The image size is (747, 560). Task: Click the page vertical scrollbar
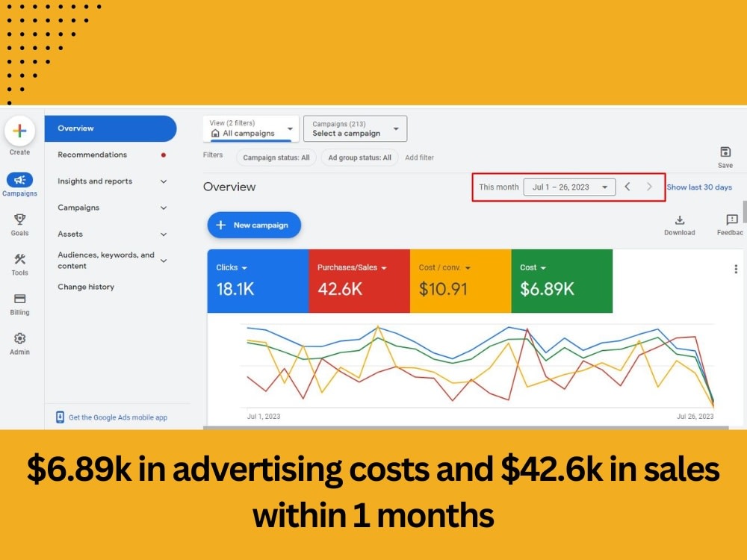(x=745, y=211)
